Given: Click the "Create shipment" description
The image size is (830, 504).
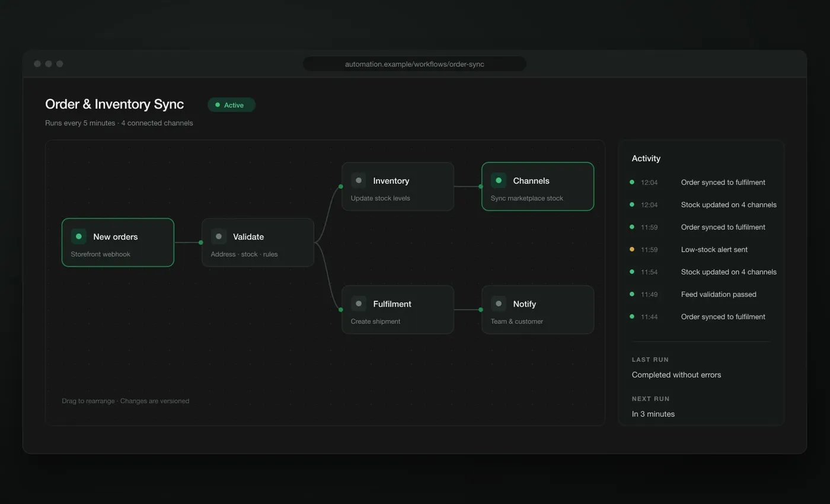Looking at the screenshot, I should pyautogui.click(x=376, y=321).
